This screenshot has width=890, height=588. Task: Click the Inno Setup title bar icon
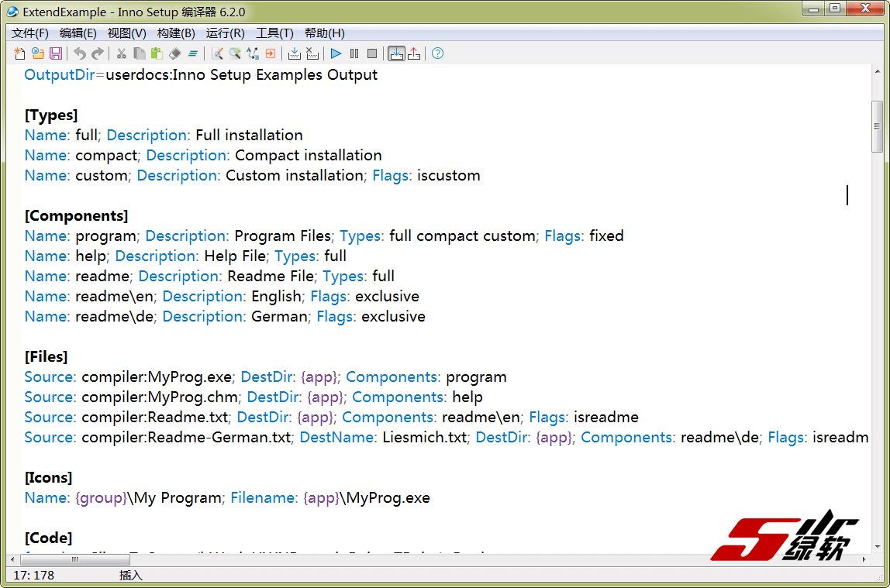pos(12,12)
